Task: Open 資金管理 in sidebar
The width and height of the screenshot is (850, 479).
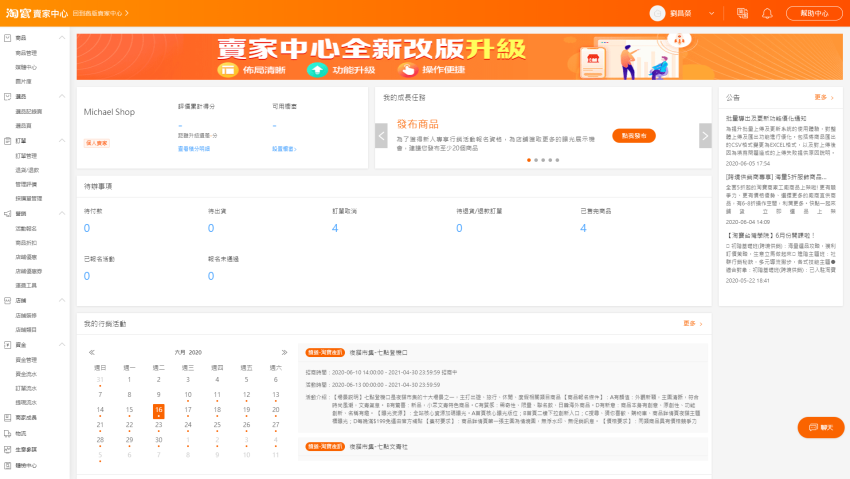Action: [26, 360]
